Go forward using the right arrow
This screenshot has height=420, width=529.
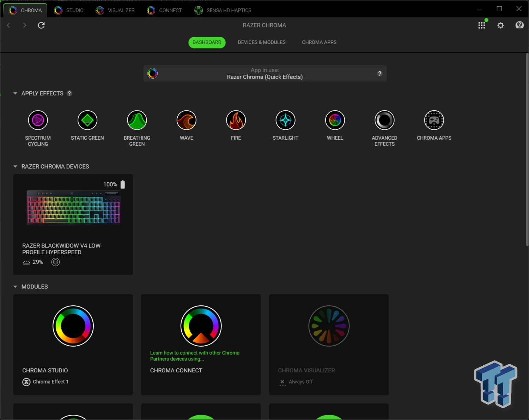click(x=25, y=25)
